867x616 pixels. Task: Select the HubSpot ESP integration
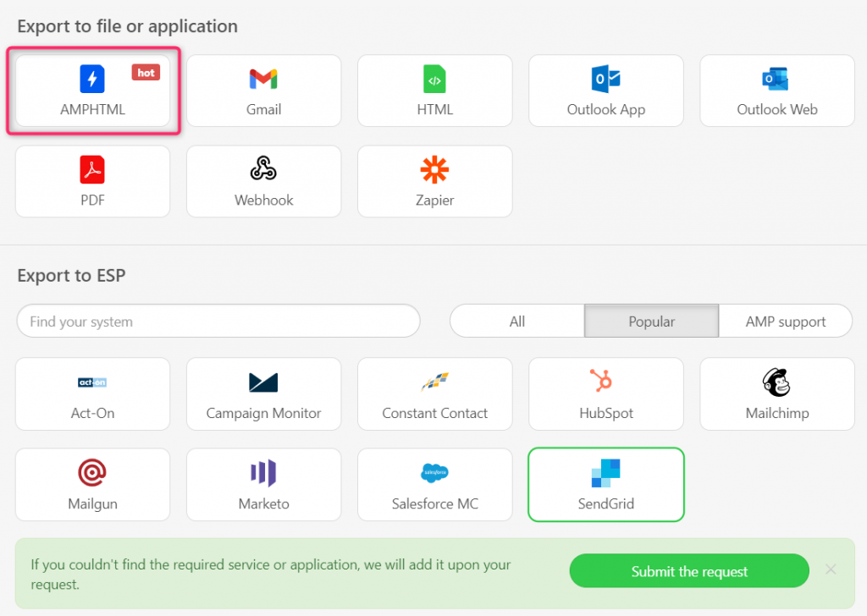(605, 393)
